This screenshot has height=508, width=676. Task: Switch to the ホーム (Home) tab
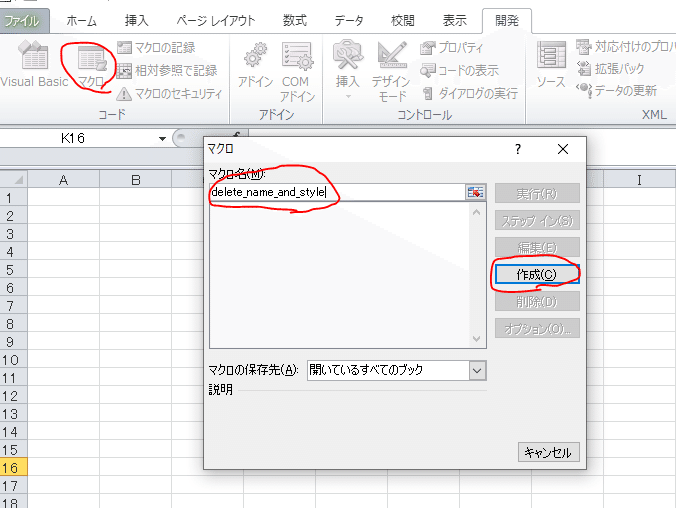click(x=81, y=21)
